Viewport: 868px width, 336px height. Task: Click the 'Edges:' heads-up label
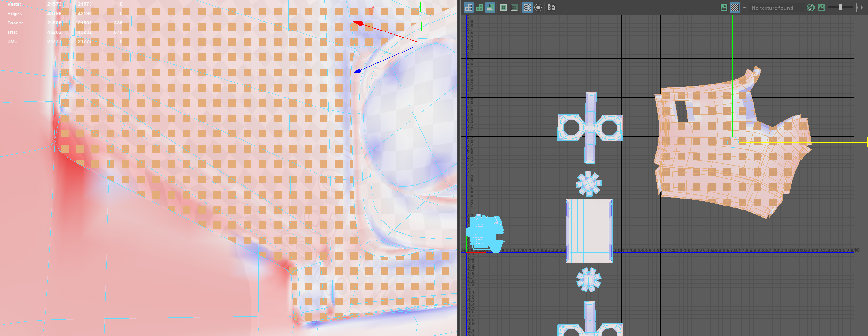[15, 14]
